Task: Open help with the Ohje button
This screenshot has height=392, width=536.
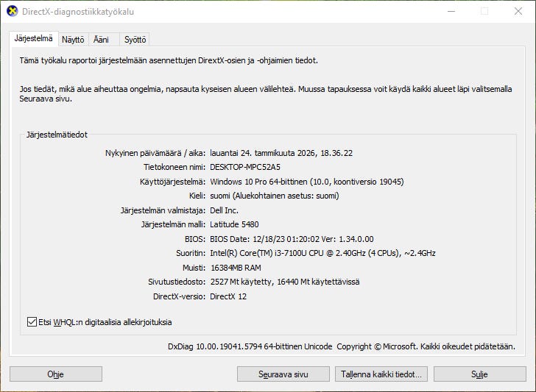Action: pos(56,374)
